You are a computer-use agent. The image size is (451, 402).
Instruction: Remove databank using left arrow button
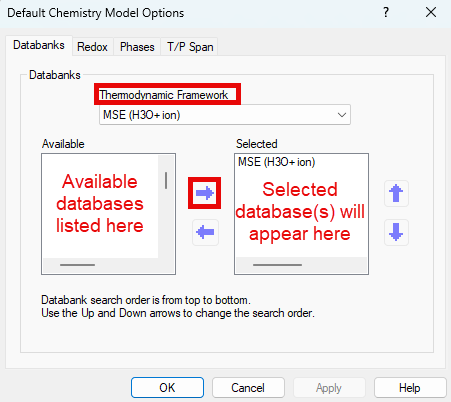[205, 232]
